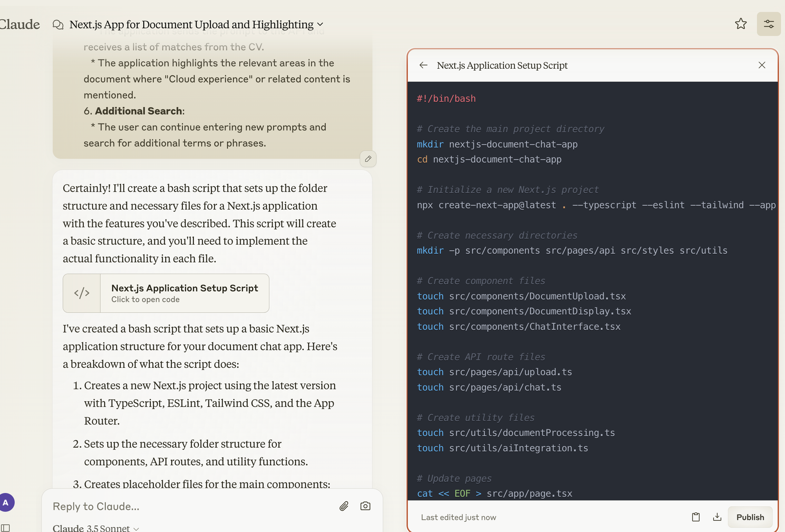Open chat settings controls in top right
Viewport: 785px width, 532px height.
click(769, 24)
